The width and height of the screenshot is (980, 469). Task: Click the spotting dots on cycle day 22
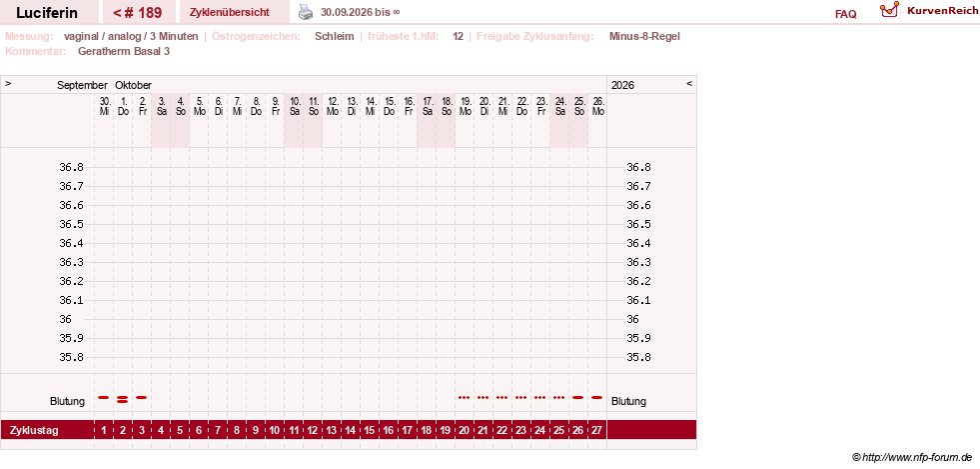click(502, 397)
